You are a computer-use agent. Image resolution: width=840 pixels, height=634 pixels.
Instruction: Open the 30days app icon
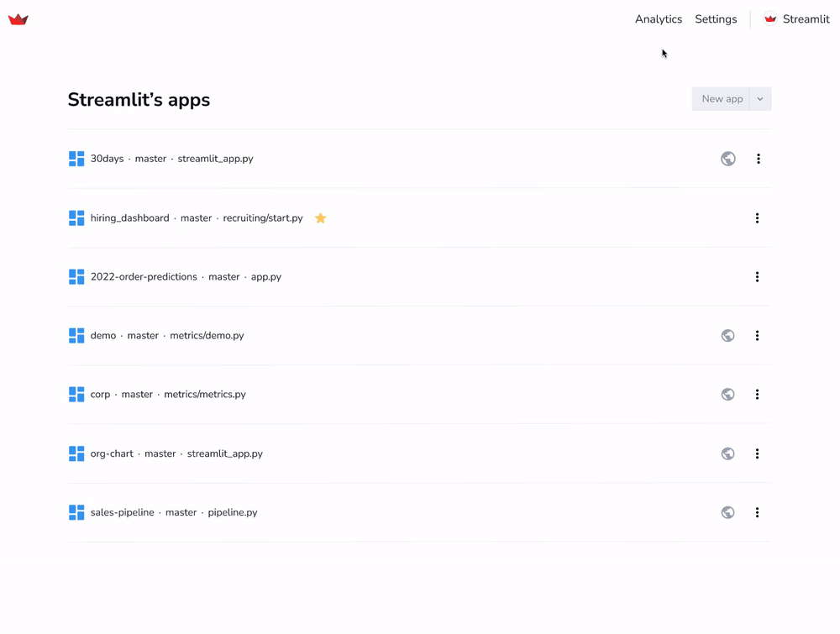click(x=76, y=158)
